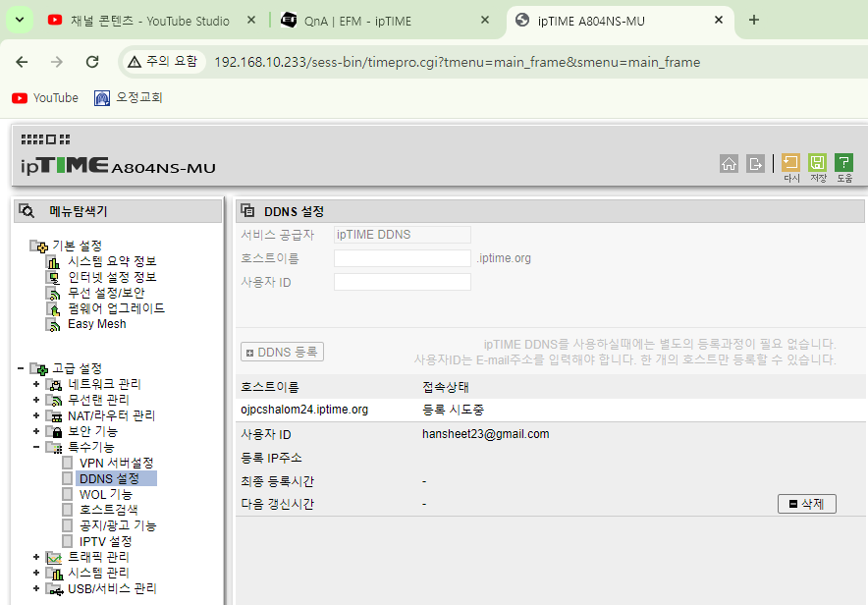868x605 pixels.
Task: Expand the 무선랜 관리 tree node
Action: (36, 400)
